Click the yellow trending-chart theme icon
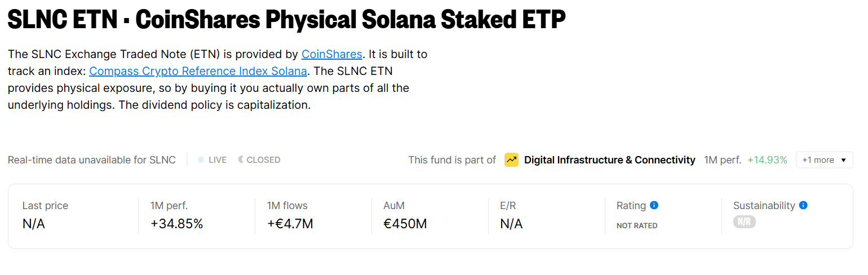This screenshot has height=275, width=868. pyautogui.click(x=511, y=160)
